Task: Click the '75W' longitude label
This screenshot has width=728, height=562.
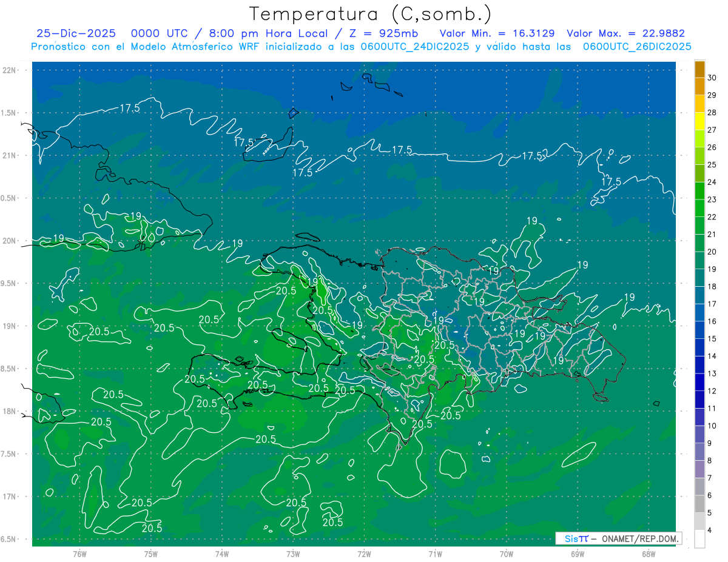Action: 151,554
